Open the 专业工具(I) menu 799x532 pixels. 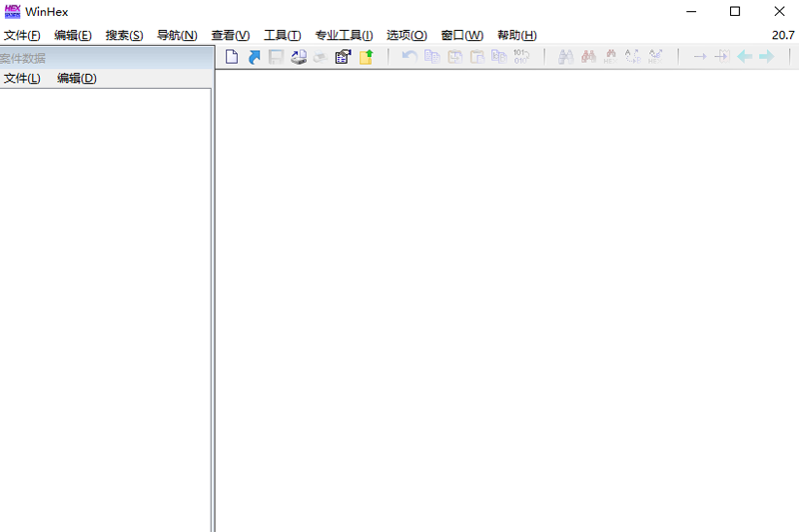point(344,35)
